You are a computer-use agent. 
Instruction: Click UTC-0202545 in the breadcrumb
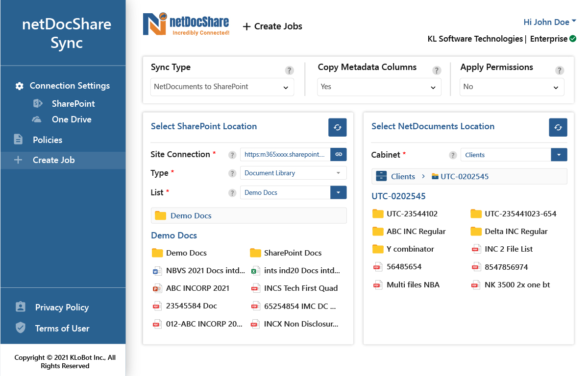(x=465, y=177)
